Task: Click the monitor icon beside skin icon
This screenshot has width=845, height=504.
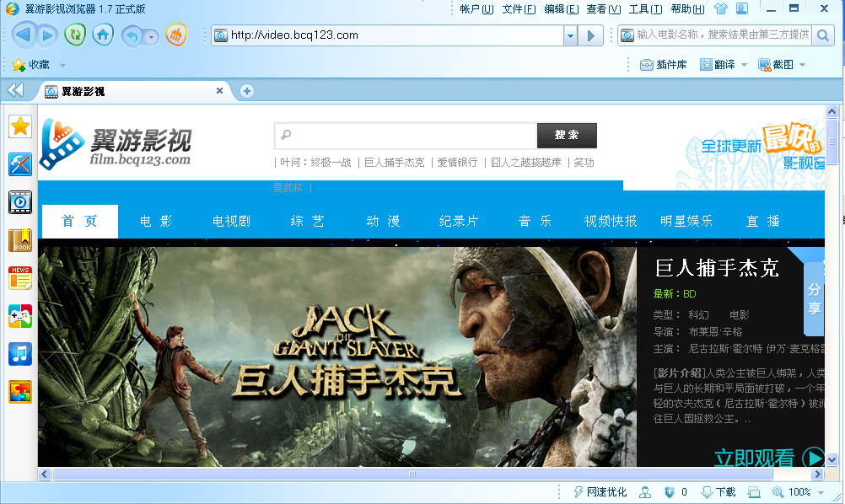Action: pos(742,8)
